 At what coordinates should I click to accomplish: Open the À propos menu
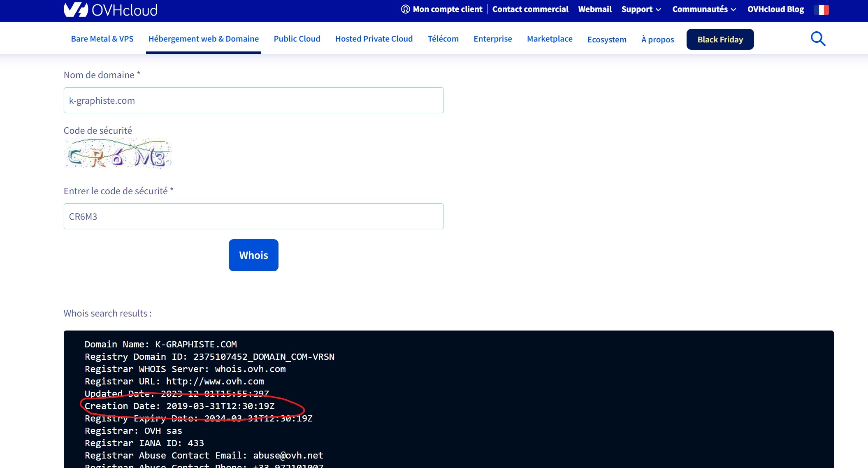657,40
